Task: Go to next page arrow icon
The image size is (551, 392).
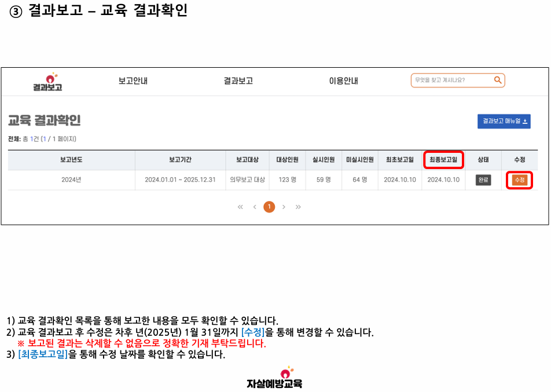Action: (284, 207)
